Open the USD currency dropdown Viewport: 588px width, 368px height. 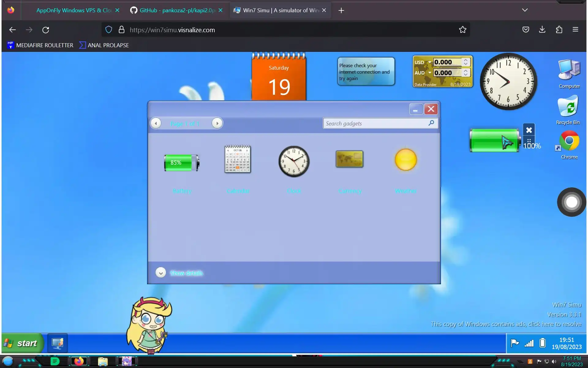429,62
